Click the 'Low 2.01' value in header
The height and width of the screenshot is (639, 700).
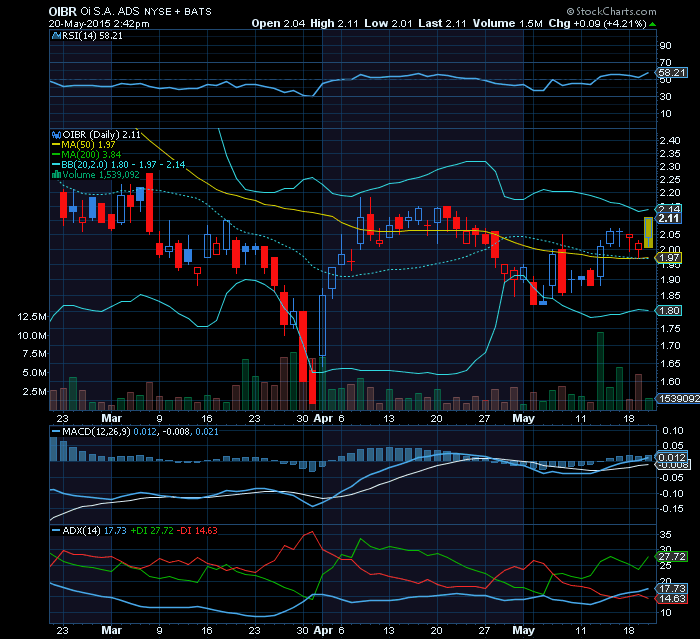[x=388, y=23]
